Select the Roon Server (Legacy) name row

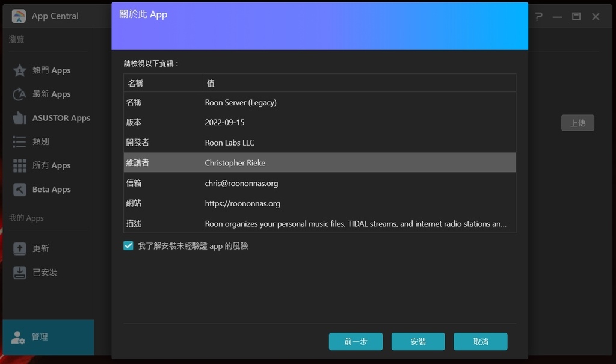pyautogui.click(x=320, y=103)
